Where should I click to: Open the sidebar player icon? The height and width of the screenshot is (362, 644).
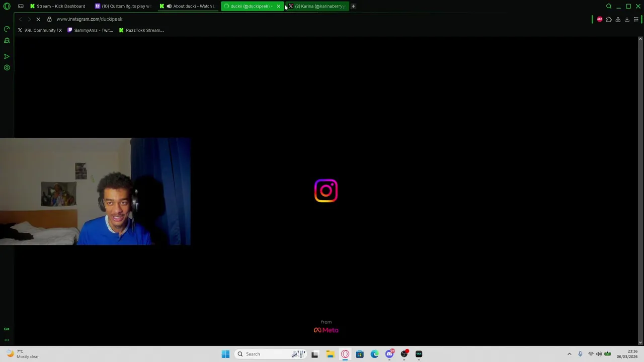[x=7, y=56]
